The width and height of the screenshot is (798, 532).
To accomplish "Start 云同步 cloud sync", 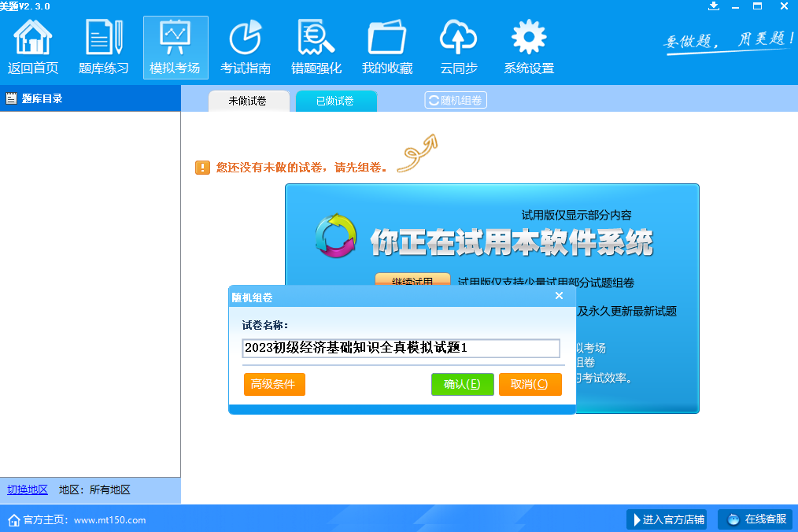I will click(x=459, y=47).
